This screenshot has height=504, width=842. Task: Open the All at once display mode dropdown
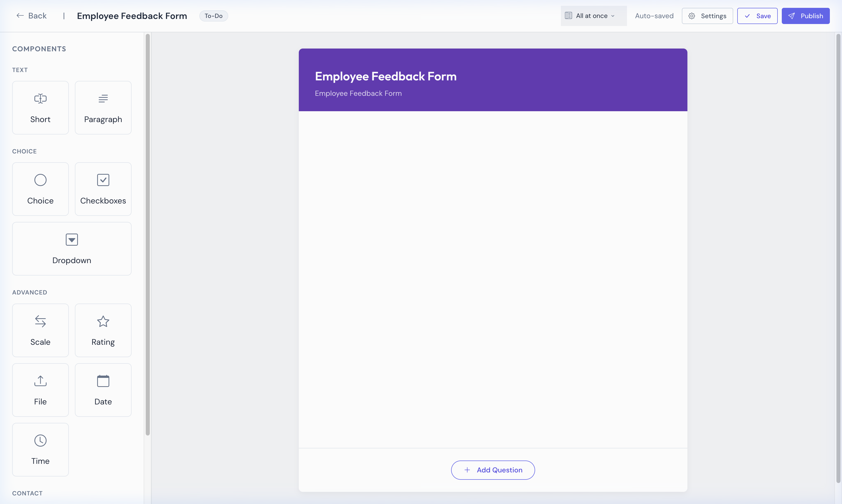pos(593,16)
